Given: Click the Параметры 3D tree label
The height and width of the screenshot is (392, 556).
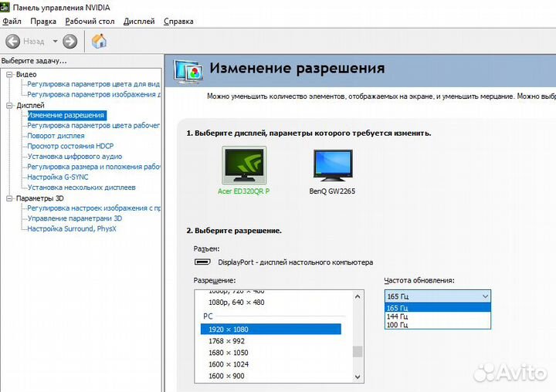Looking at the screenshot, I should click(x=40, y=198).
